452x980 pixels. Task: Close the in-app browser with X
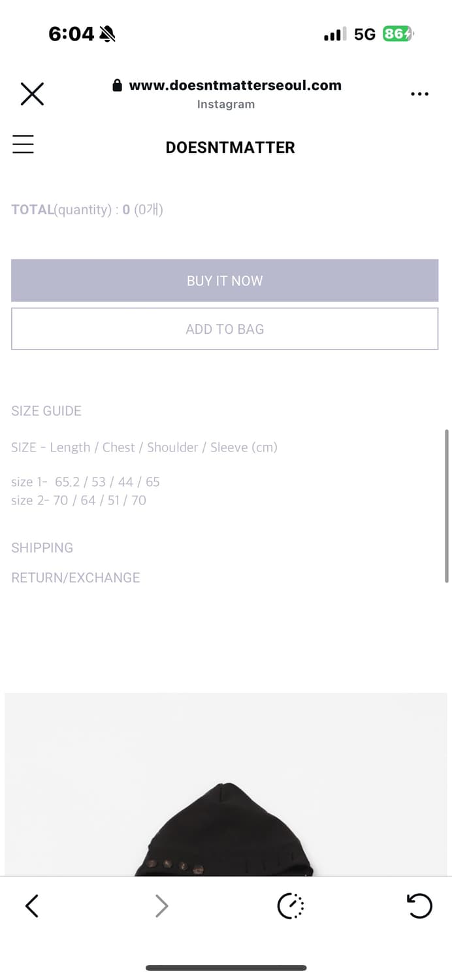coord(32,94)
